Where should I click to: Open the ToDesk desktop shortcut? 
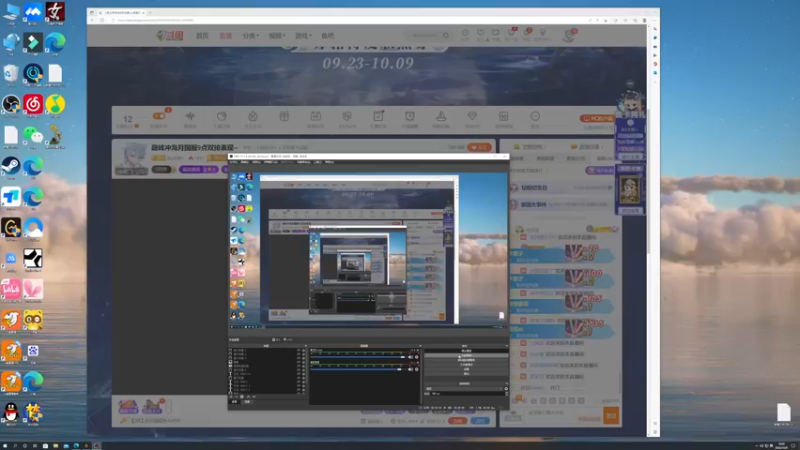coord(11,197)
